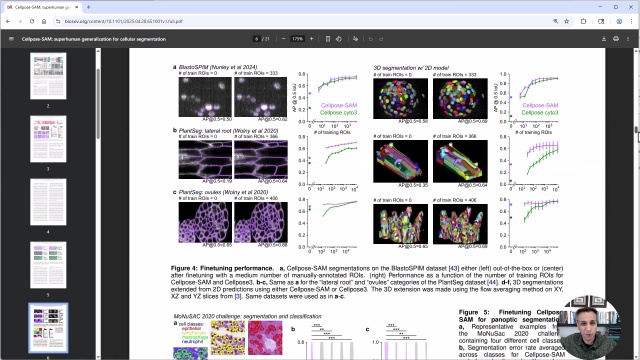The height and width of the screenshot is (360, 640).
Task: Open page 2 thumbnail in sidebar
Action: tap(48, 76)
